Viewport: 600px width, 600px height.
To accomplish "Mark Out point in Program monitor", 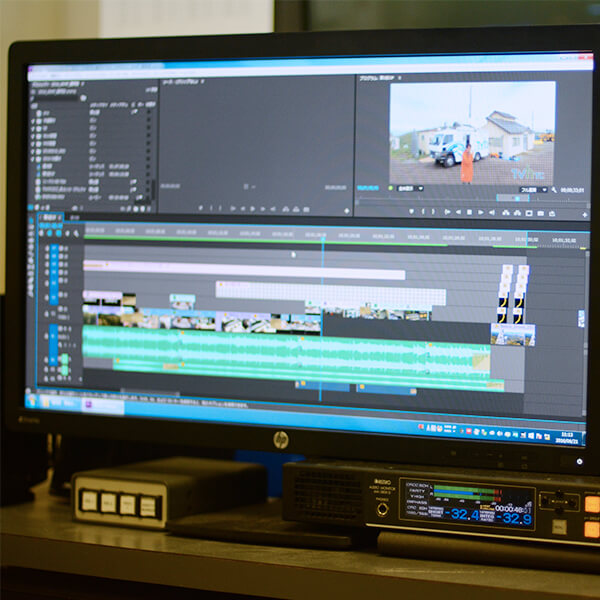I will point(434,212).
